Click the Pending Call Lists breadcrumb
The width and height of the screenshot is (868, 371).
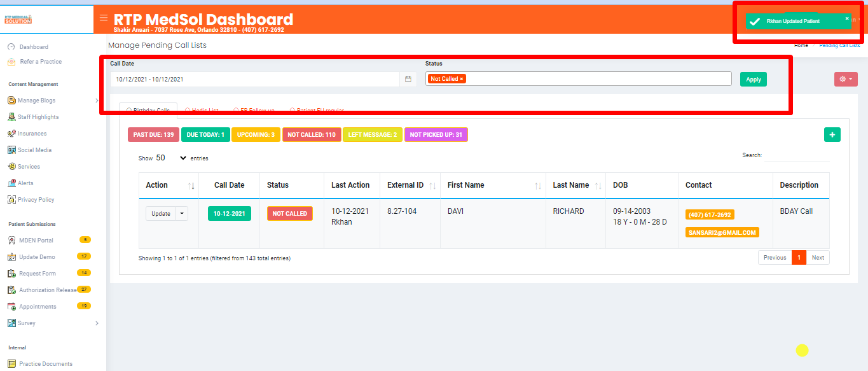click(839, 46)
